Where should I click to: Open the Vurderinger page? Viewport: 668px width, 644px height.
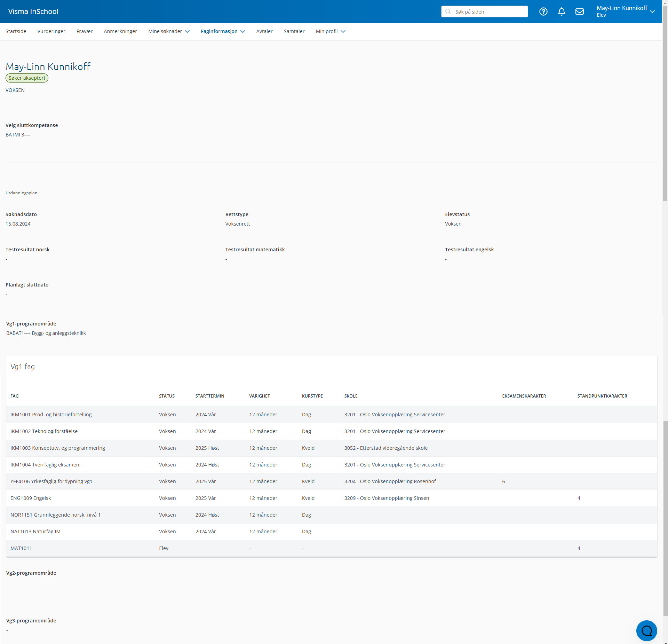pyautogui.click(x=51, y=31)
